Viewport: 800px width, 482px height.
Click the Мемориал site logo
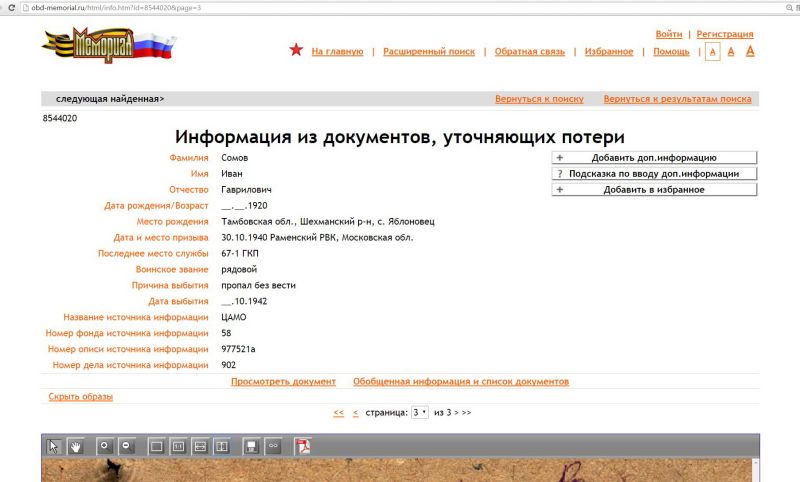108,45
